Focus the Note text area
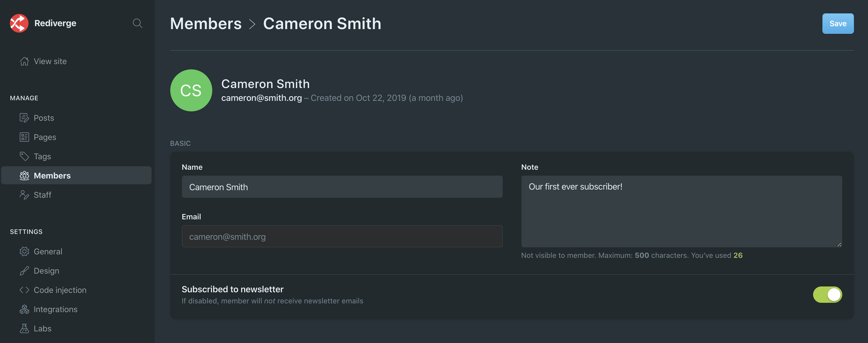Viewport: 868px width, 343px height. click(x=681, y=211)
